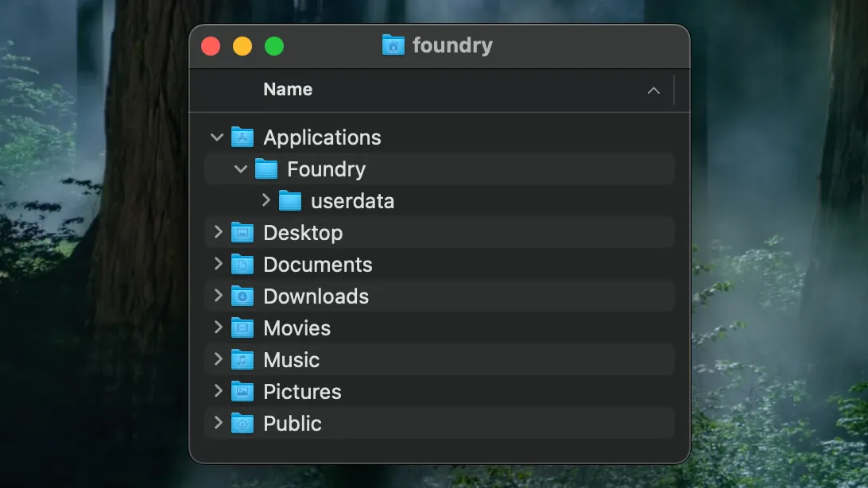Expand the Documents folder
This screenshot has height=488, width=868.
click(x=218, y=264)
